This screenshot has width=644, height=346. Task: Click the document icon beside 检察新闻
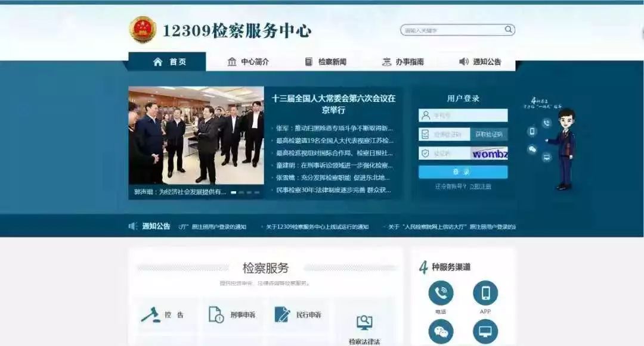pos(309,62)
